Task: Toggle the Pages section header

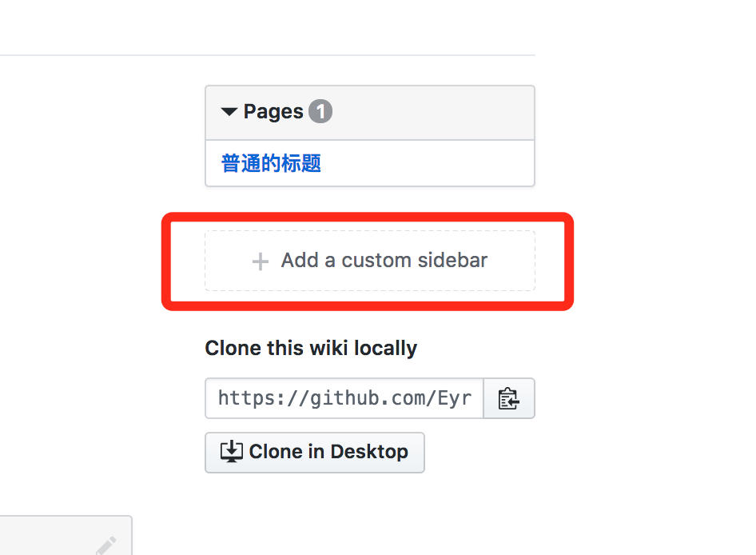Action: [370, 113]
